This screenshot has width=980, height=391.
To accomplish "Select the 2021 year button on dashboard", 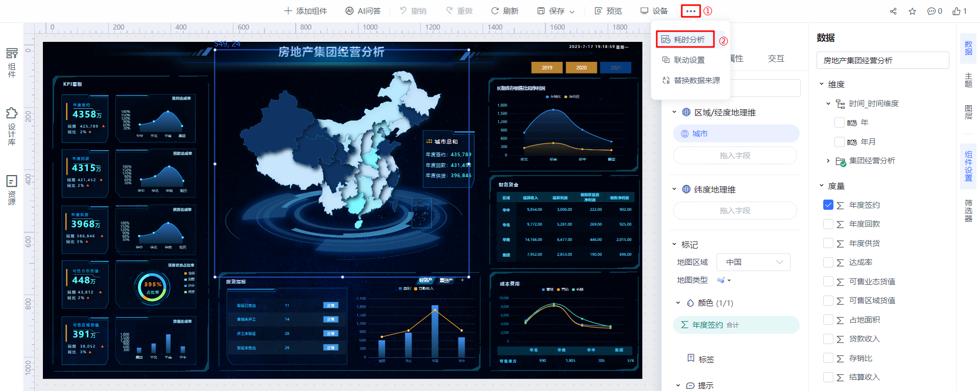I will (616, 67).
